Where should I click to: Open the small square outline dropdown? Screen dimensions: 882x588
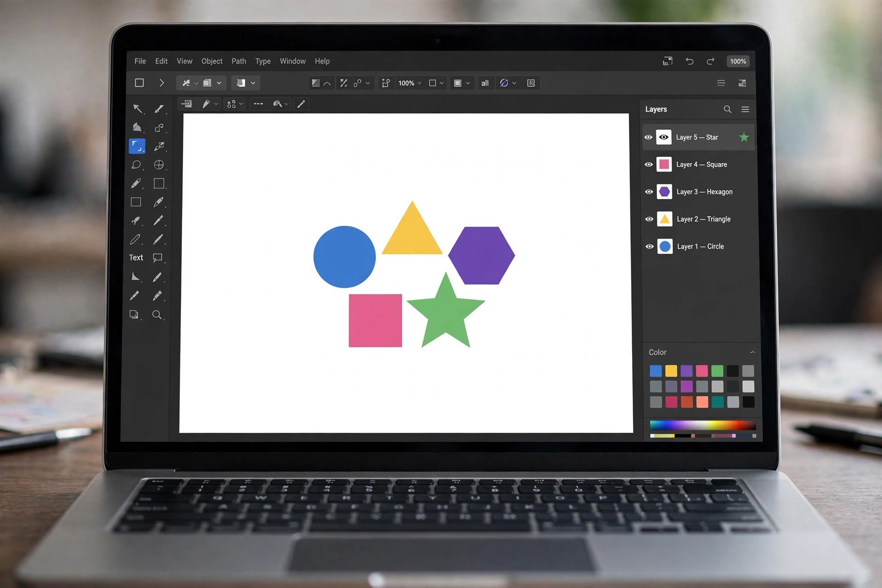tap(441, 83)
